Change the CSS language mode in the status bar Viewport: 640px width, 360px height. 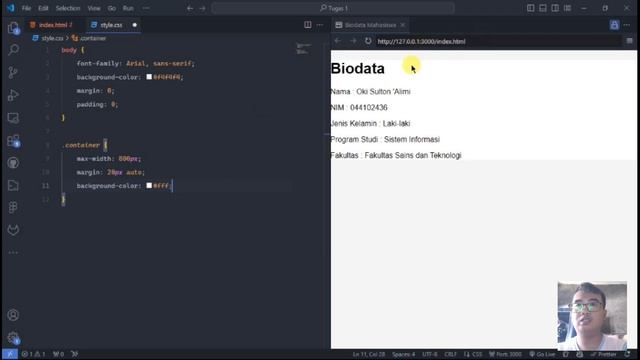click(476, 354)
